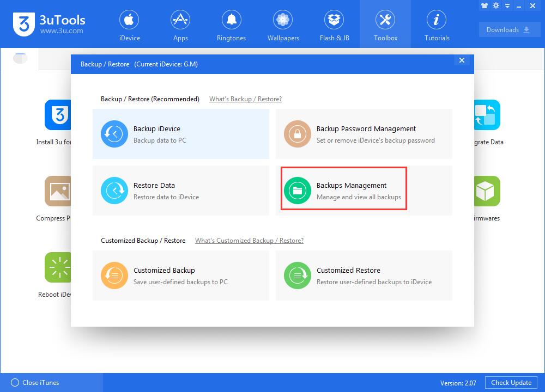Open Flash & JB section
Screen dimensions: 545x392
pos(335,24)
